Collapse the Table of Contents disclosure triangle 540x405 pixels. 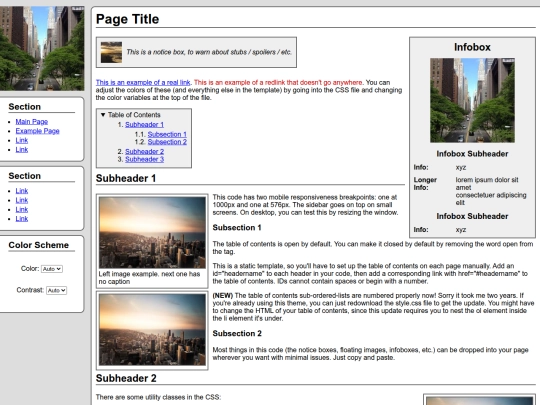tap(103, 115)
